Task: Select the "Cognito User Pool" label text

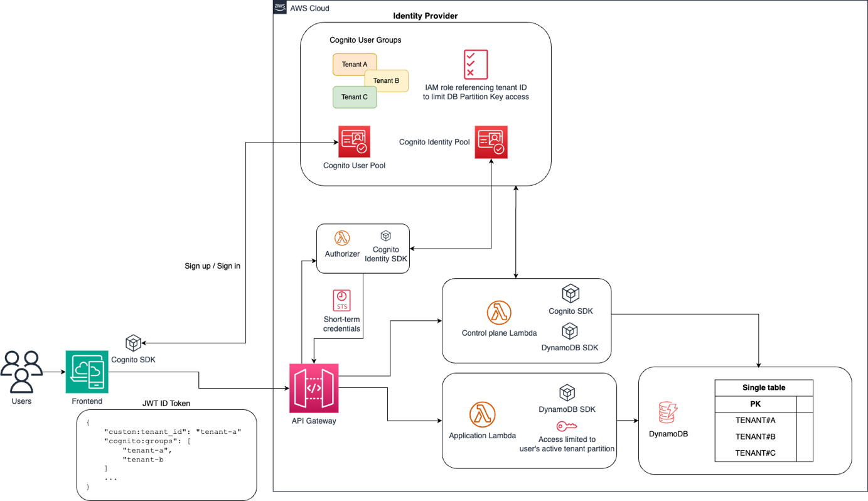Action: click(x=354, y=166)
